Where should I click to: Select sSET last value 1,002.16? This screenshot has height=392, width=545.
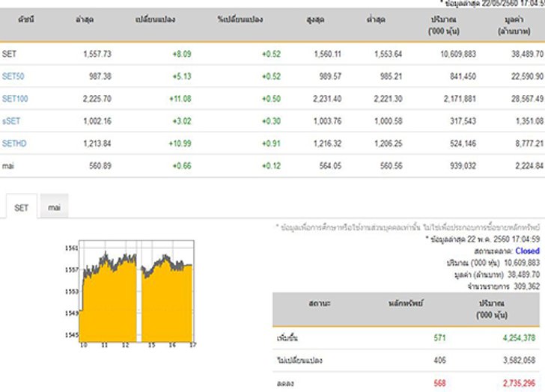pyautogui.click(x=97, y=121)
